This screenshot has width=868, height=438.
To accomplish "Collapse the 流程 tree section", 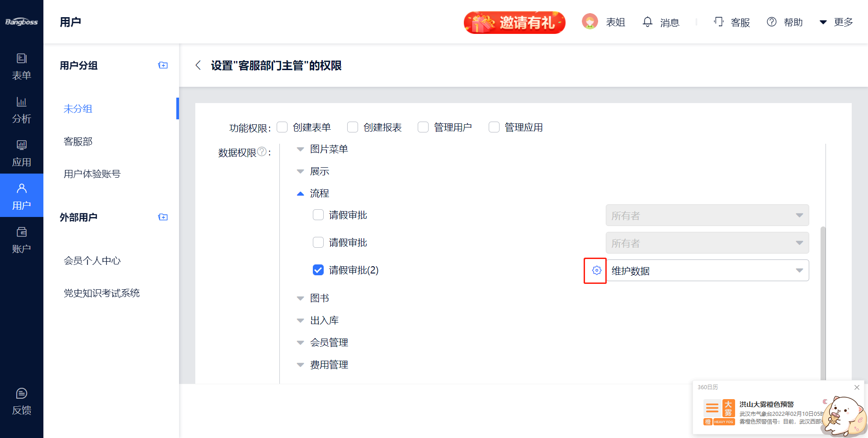I will pyautogui.click(x=300, y=193).
